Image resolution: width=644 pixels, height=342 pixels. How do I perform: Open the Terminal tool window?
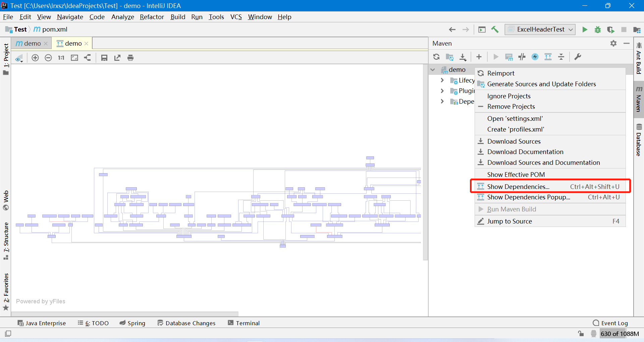pos(244,323)
